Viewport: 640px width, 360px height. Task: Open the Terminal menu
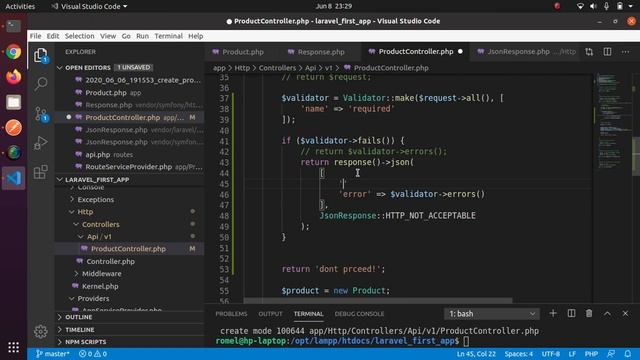169,36
